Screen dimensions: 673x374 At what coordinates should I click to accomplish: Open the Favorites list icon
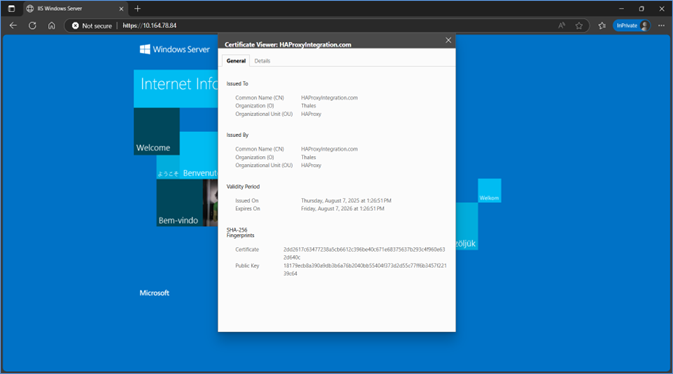click(x=602, y=26)
